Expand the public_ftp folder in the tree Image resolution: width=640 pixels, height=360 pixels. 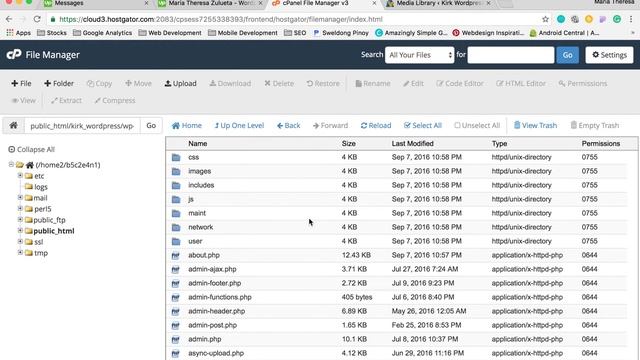coord(20,220)
